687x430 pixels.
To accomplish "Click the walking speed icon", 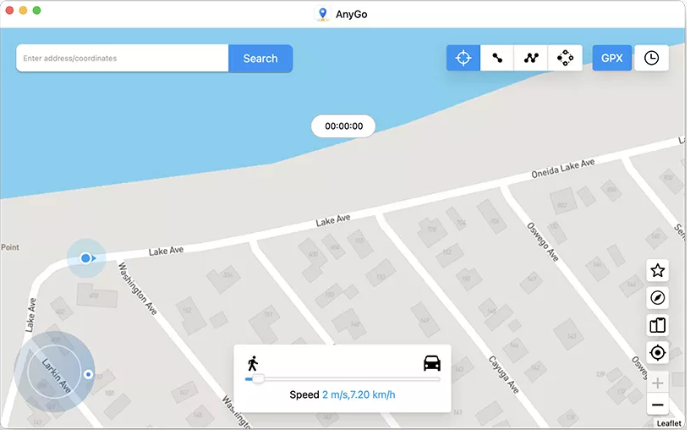I will [252, 363].
